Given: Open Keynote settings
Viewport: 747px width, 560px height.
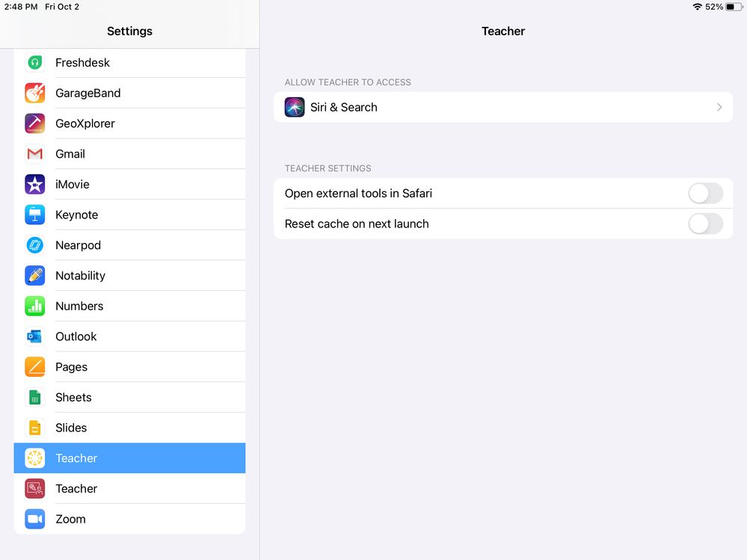Looking at the screenshot, I should point(129,215).
